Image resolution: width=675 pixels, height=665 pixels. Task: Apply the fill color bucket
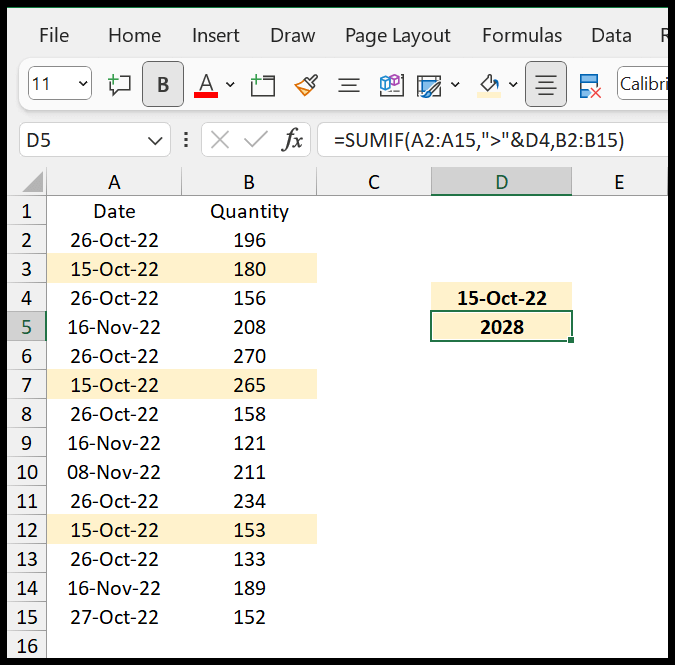[489, 85]
